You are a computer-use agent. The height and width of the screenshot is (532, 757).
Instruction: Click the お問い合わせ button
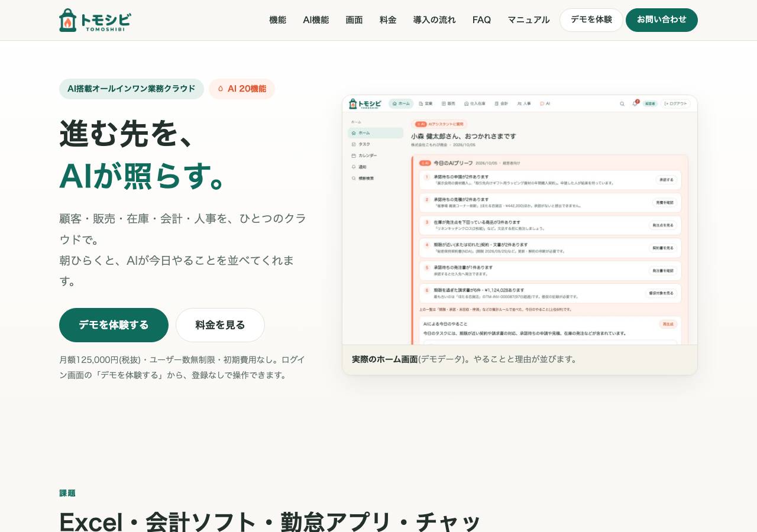tap(662, 20)
